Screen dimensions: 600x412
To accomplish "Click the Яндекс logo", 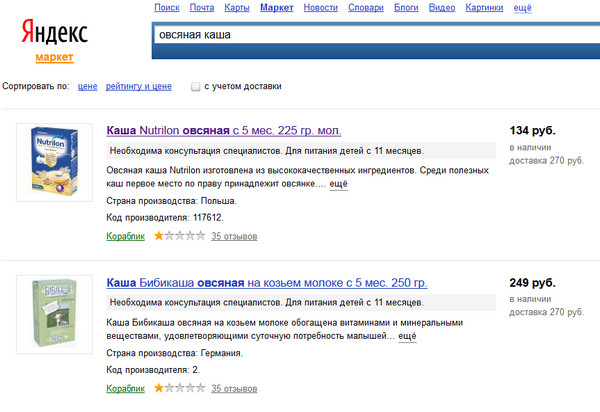I will coord(53,33).
